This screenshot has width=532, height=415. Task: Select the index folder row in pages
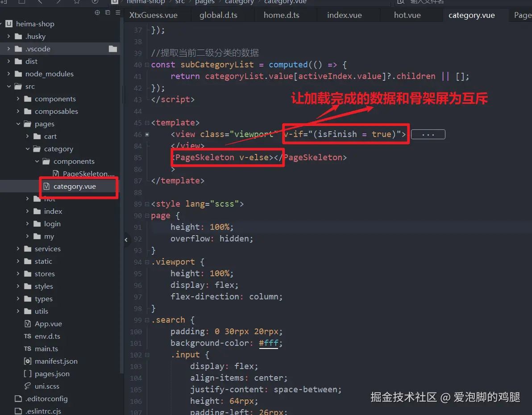pos(60,212)
